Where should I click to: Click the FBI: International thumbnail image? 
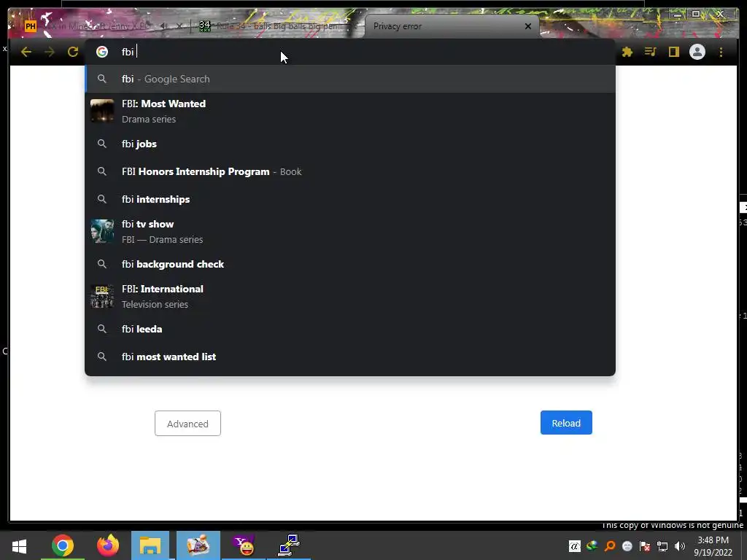pyautogui.click(x=102, y=296)
